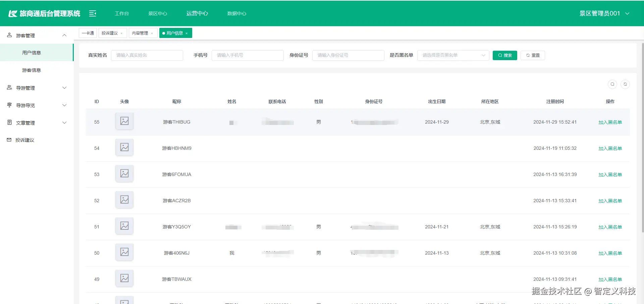Switch to 数据中心 in top navigation
Screen dimensions: 644x304
pyautogui.click(x=237, y=13)
